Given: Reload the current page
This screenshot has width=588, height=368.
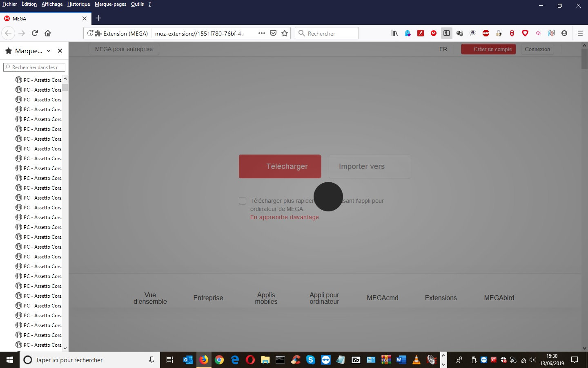Looking at the screenshot, I should [x=35, y=33].
